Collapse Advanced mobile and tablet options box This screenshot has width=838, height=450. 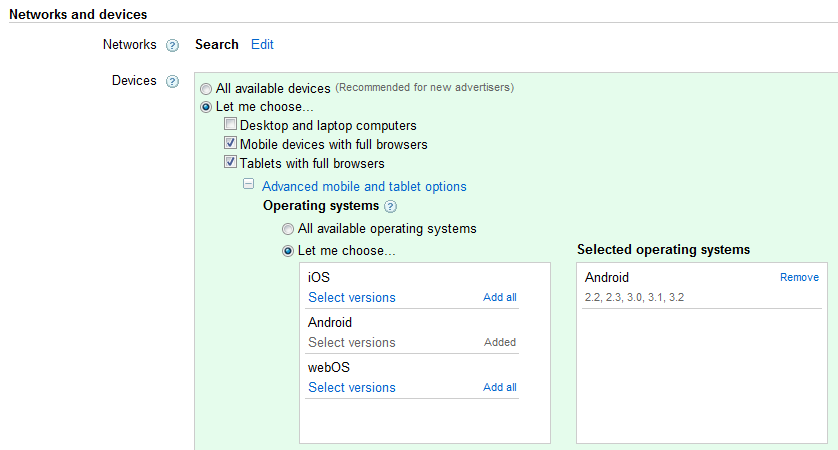(248, 185)
